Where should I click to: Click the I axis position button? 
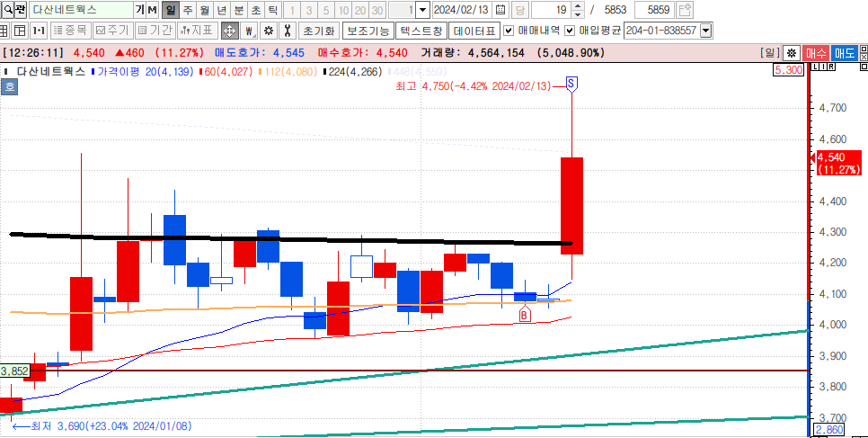point(821,67)
